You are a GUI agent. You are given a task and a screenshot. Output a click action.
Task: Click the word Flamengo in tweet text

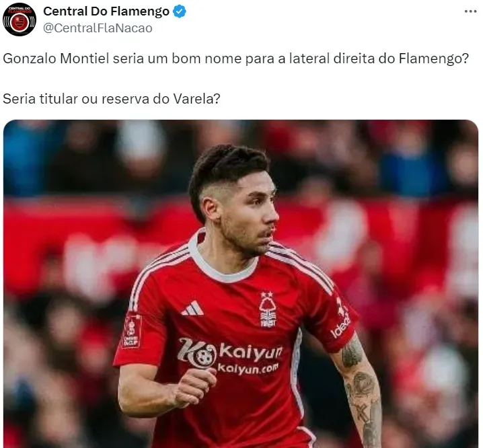click(431, 59)
